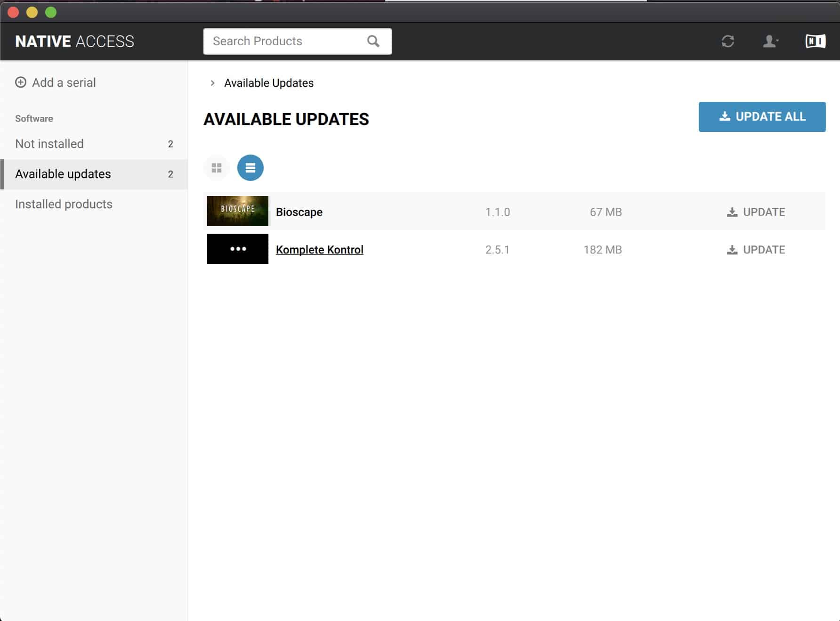
Task: Click the Available Updates breadcrumb text
Action: click(269, 83)
